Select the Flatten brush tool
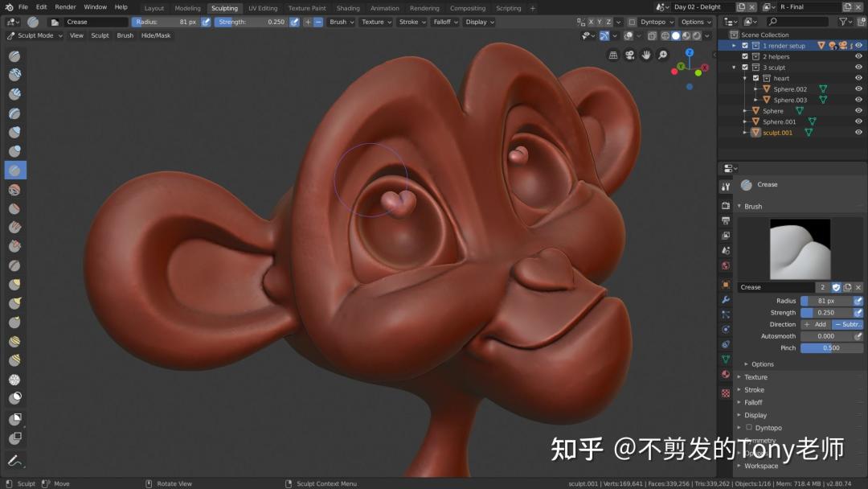Image resolution: width=868 pixels, height=489 pixels. click(15, 209)
